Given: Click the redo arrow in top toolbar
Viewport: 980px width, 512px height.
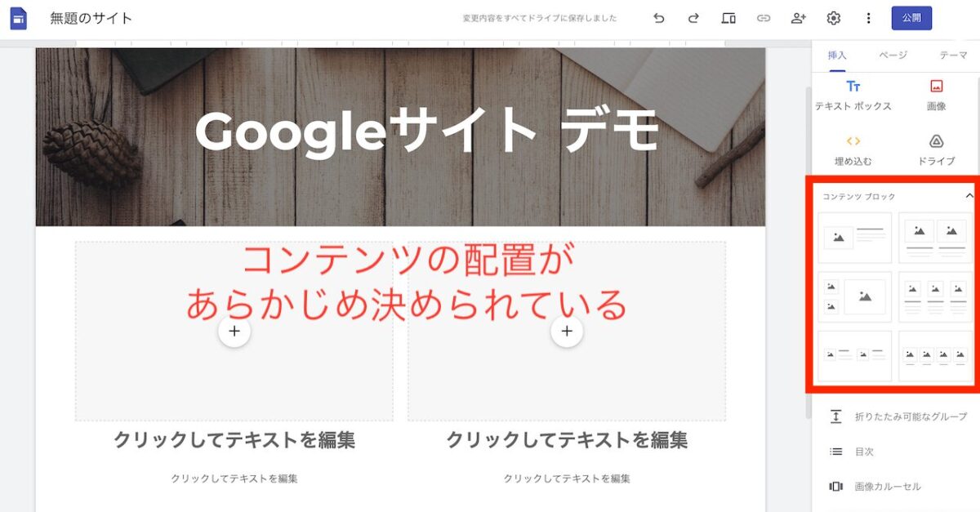Looking at the screenshot, I should (693, 18).
